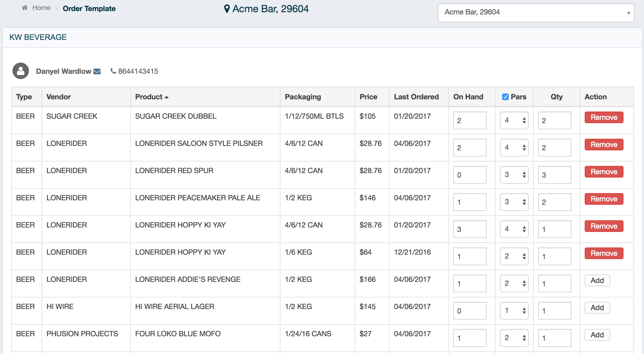Click Qty field for Sugar Creek Dubbel
Viewport: 644px width, 354px height.
(x=554, y=120)
